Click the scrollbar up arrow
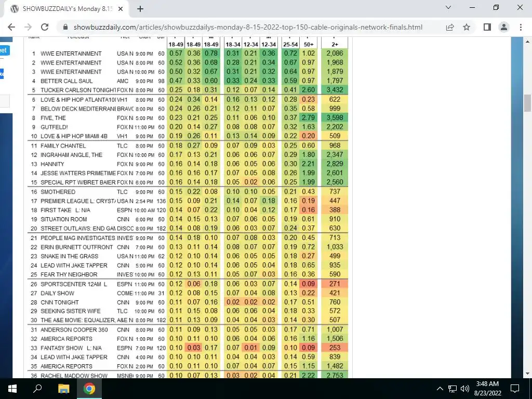Image resolution: width=532 pixels, height=399 pixels. pos(528,42)
